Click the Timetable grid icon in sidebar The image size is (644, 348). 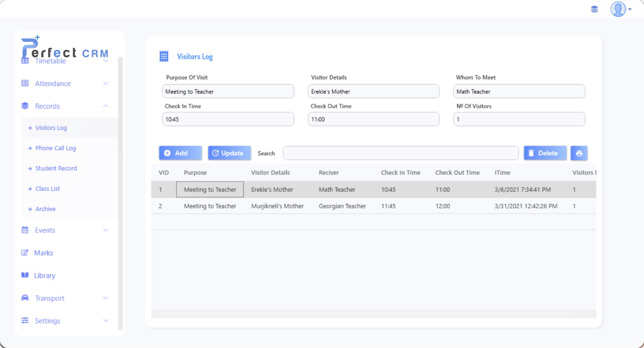click(x=25, y=60)
